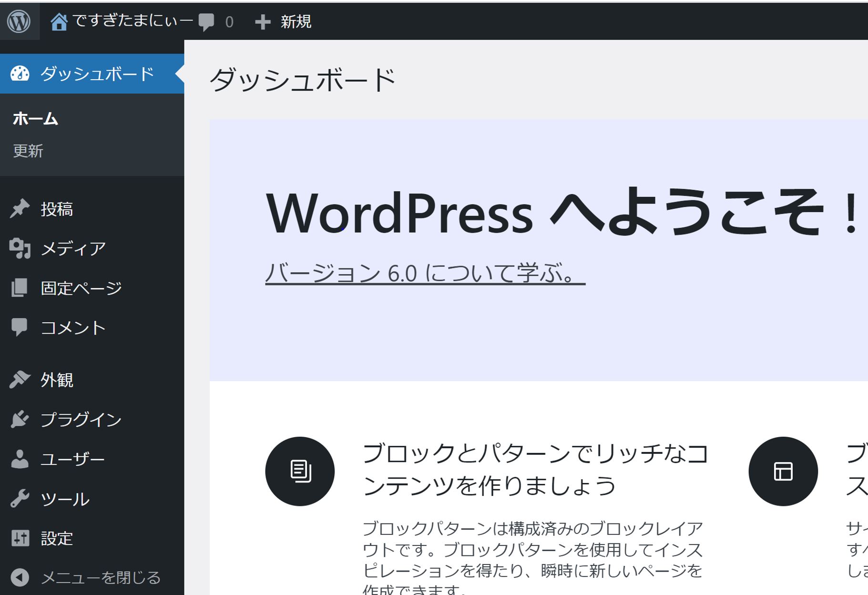Click the plug icon for プラグイン
This screenshot has width=868, height=595.
[x=20, y=420]
